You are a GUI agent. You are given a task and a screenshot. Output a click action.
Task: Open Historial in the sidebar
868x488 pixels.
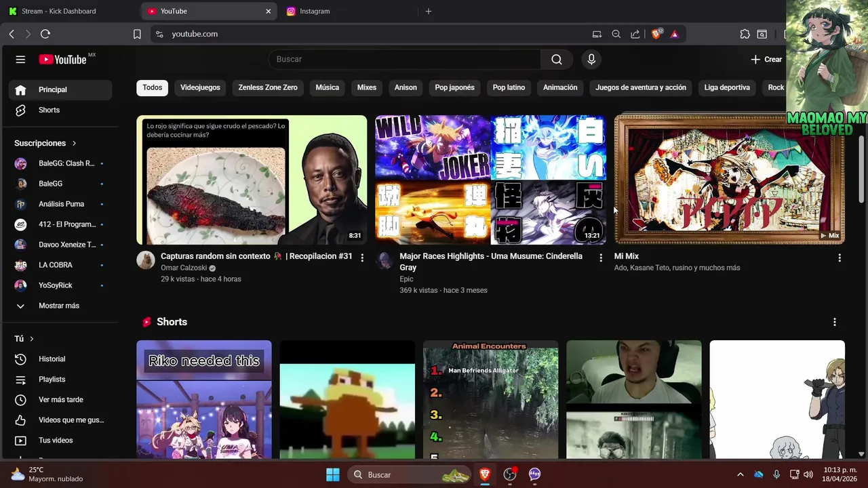tap(60, 359)
